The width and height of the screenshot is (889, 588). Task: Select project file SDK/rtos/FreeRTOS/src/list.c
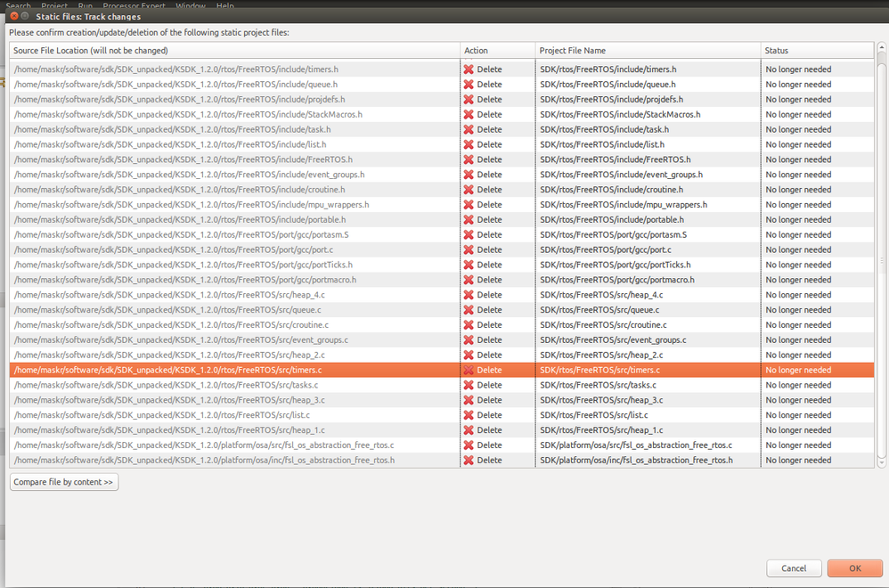pos(593,415)
